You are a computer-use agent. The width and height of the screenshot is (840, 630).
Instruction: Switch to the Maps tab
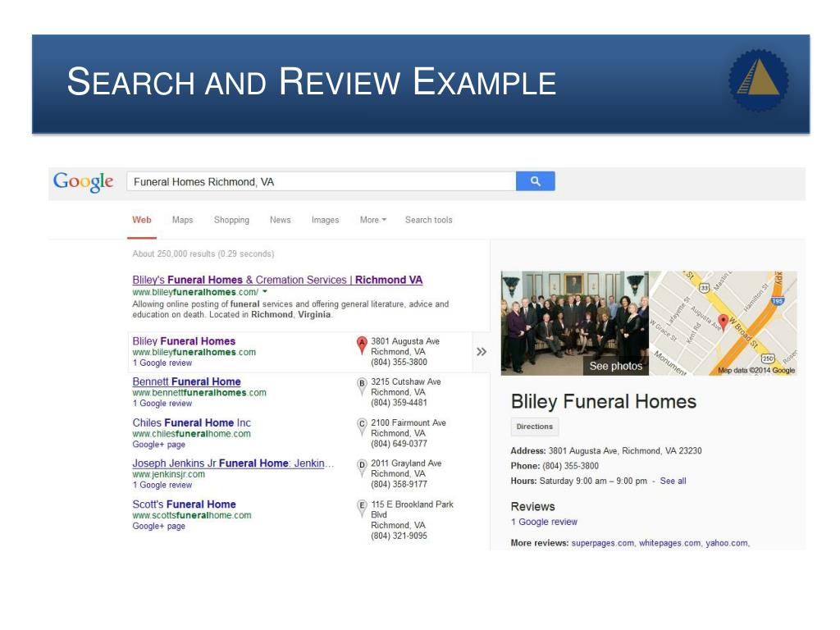coord(182,220)
